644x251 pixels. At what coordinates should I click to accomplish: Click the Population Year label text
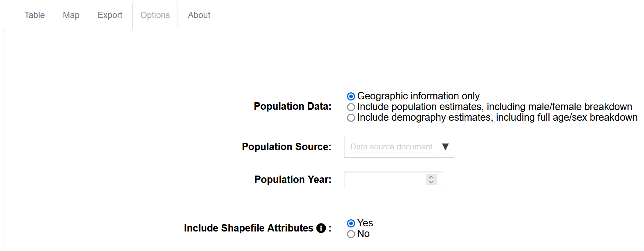click(x=293, y=180)
